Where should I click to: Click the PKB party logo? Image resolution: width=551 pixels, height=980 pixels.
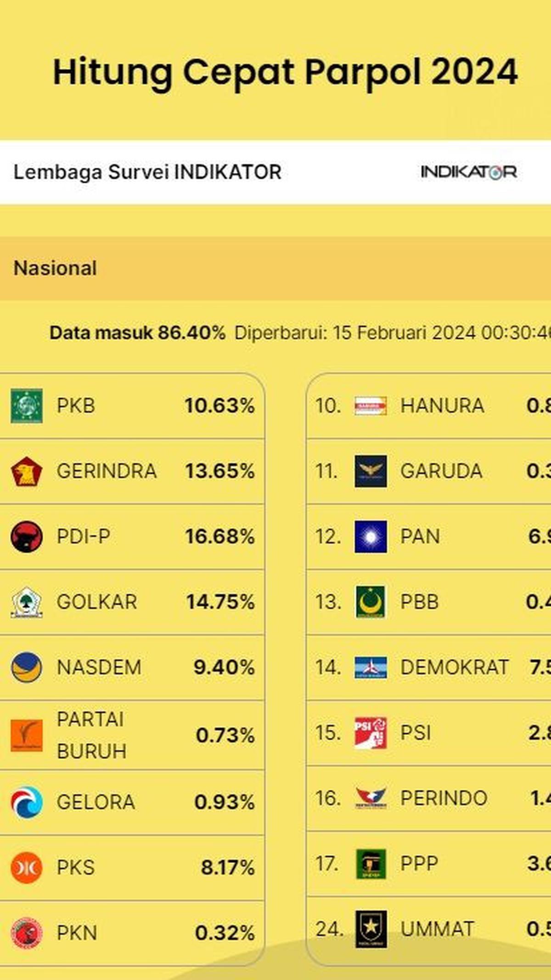tap(27, 406)
